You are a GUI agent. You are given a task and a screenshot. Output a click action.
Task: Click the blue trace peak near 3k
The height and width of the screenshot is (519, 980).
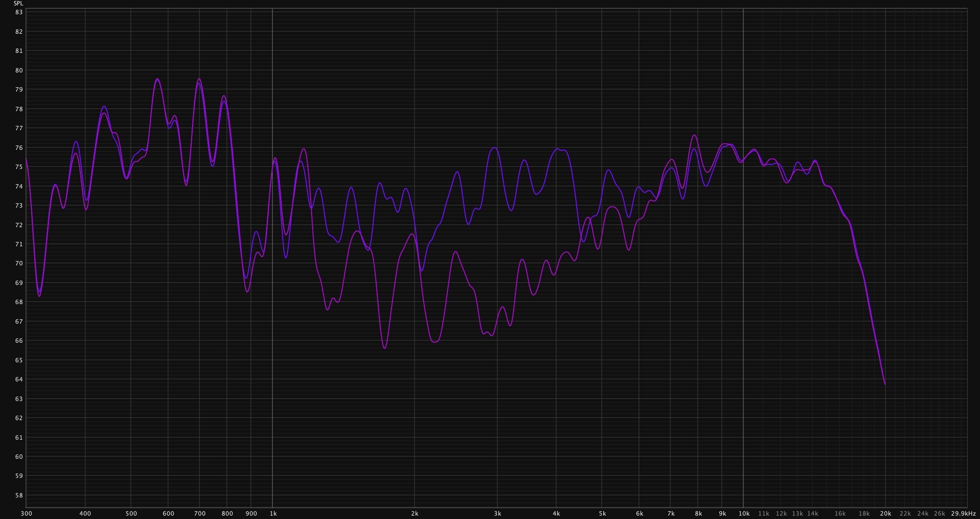pyautogui.click(x=494, y=148)
